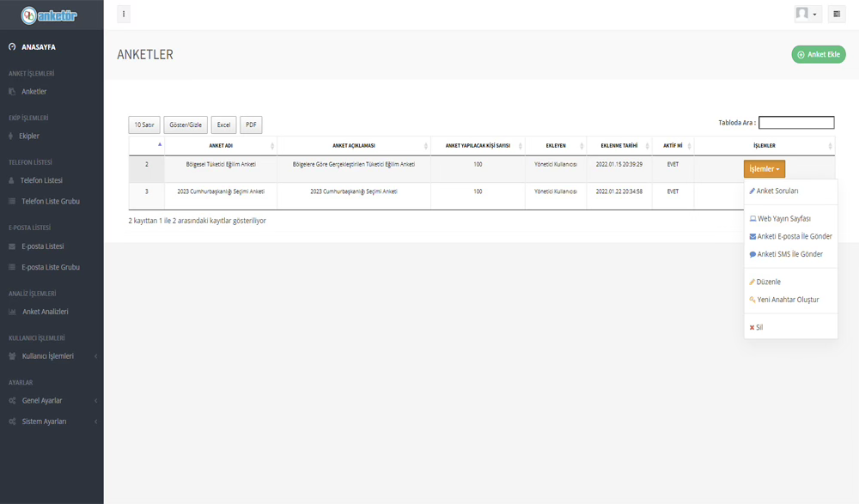Open the 10 Satır row count selector
The width and height of the screenshot is (859, 504).
point(144,125)
